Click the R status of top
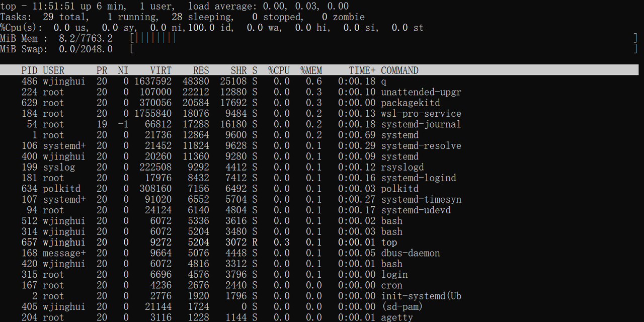This screenshot has width=644, height=322. tap(255, 243)
